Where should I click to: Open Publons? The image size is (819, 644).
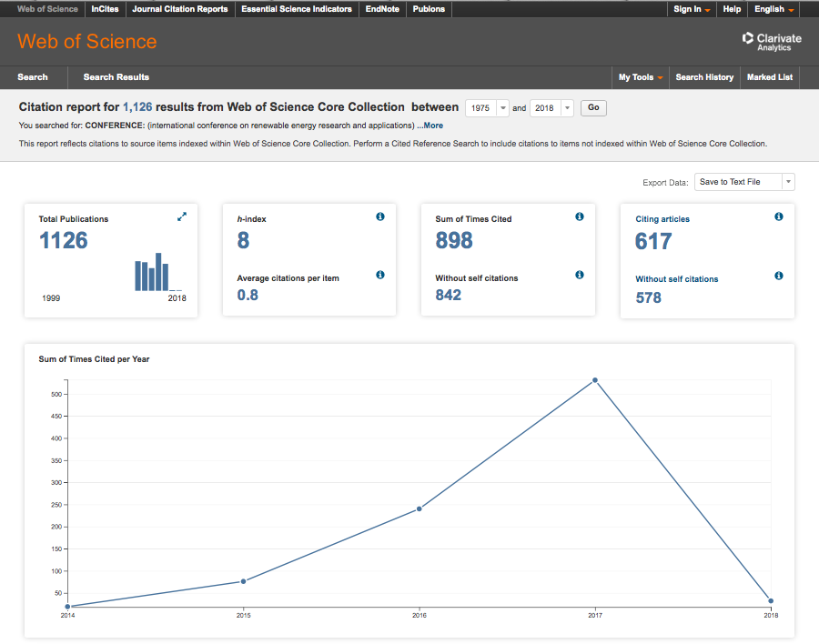[429, 9]
